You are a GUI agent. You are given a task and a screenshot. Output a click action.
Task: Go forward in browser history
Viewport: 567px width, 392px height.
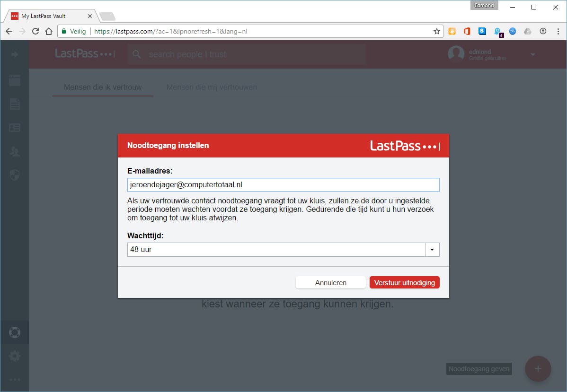click(22, 31)
